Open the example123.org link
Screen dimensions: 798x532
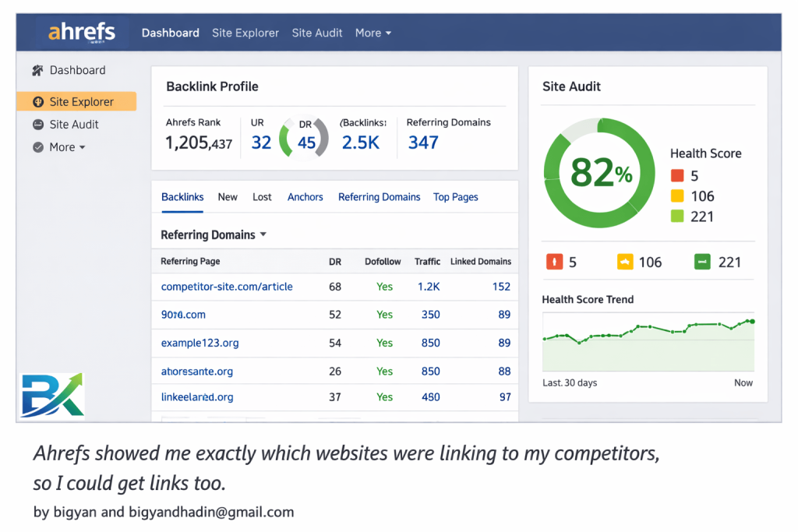click(x=200, y=343)
